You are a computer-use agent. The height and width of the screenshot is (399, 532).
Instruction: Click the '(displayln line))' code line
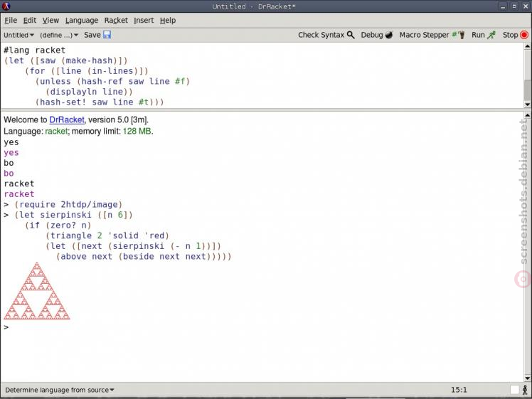(x=89, y=92)
